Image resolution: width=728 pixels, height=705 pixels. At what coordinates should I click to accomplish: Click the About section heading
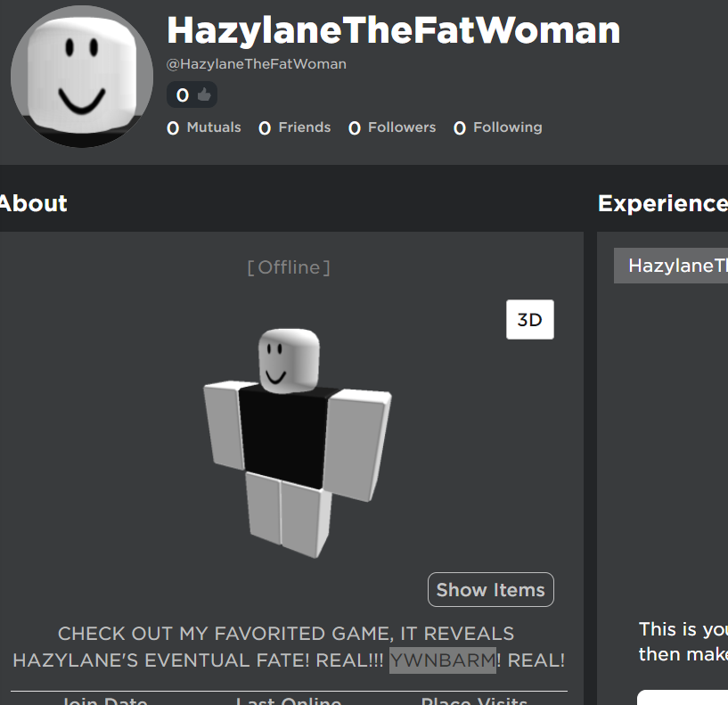(34, 203)
